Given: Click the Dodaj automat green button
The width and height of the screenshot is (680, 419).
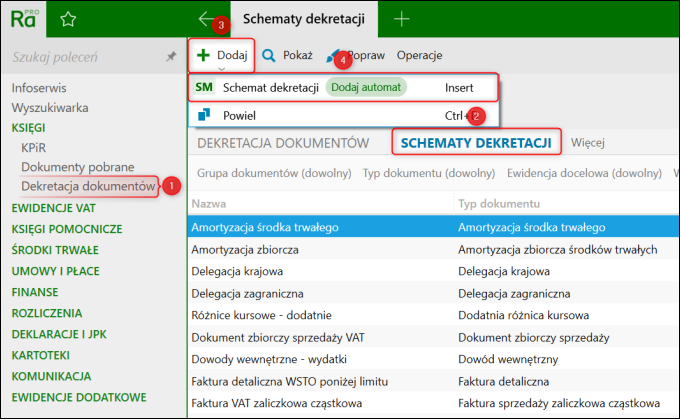Looking at the screenshot, I should pyautogui.click(x=366, y=87).
